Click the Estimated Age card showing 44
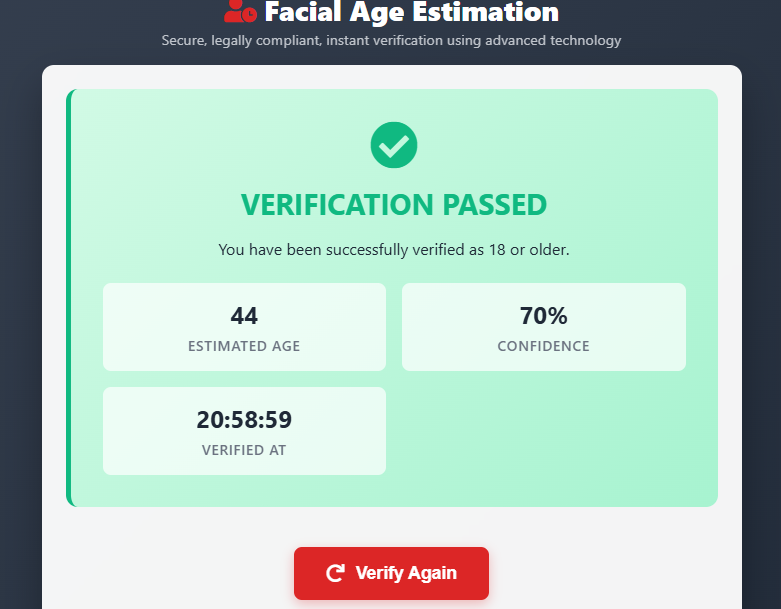This screenshot has height=609, width=781. click(x=244, y=327)
